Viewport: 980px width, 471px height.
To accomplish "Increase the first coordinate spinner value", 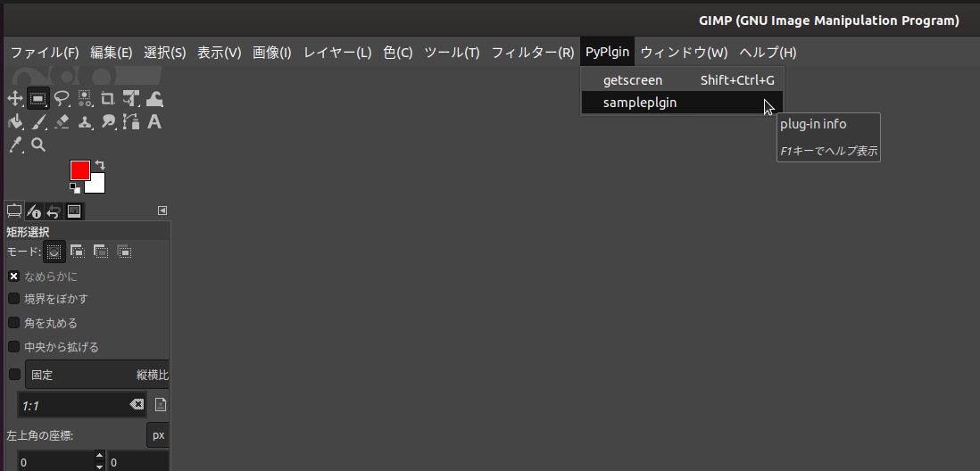I will (x=99, y=456).
